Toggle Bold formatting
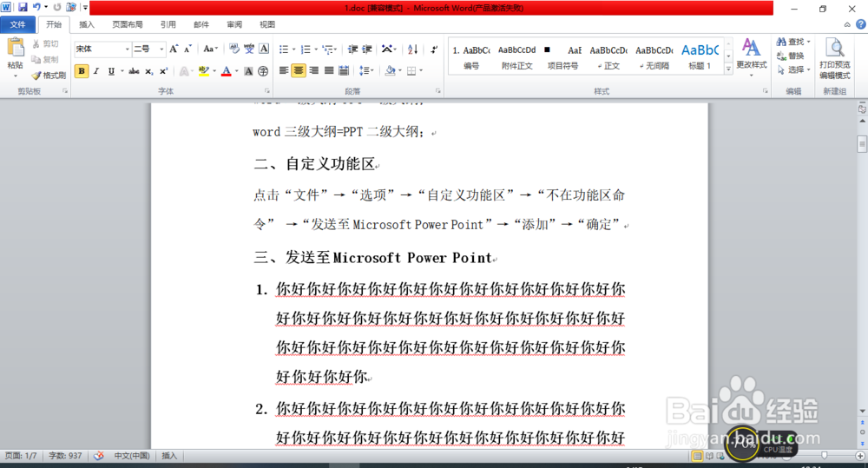868x468 pixels. (x=82, y=71)
